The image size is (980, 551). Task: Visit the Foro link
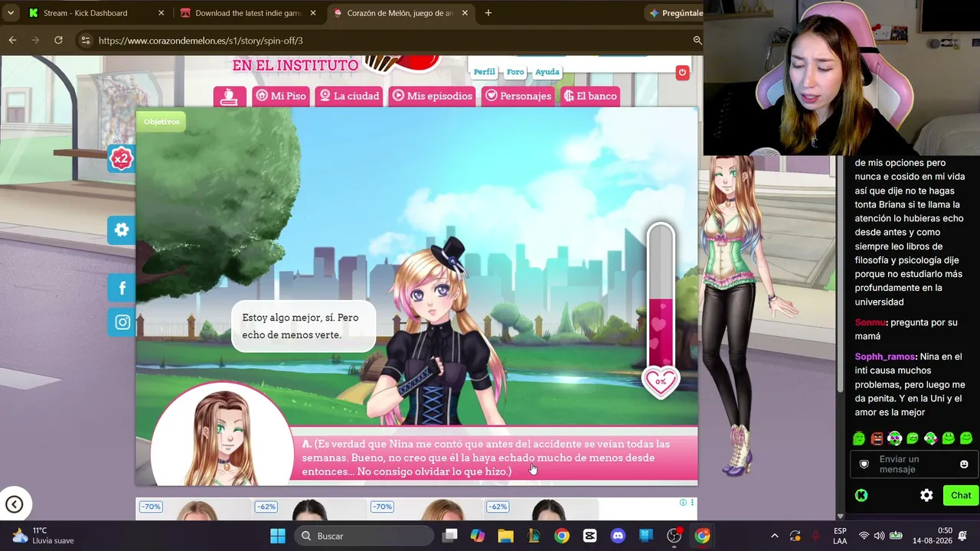click(x=515, y=72)
